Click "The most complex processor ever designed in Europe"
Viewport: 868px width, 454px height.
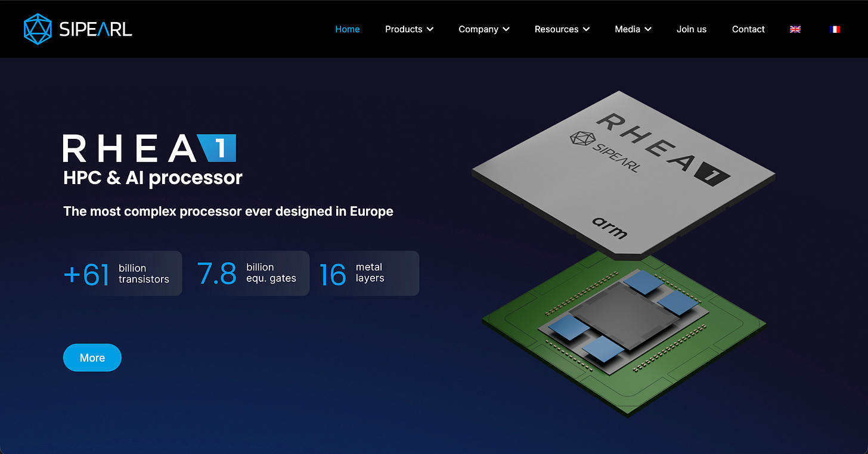click(x=228, y=211)
